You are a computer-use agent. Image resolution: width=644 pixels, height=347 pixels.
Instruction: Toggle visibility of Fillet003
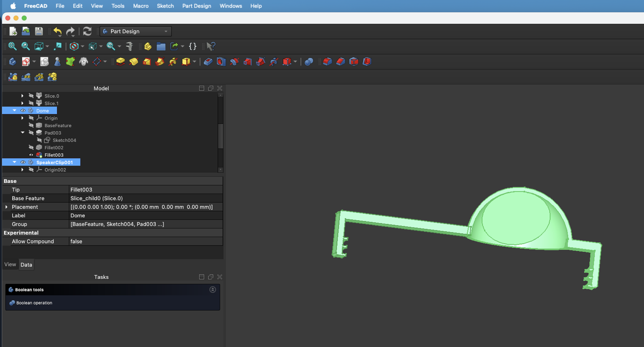(x=31, y=155)
